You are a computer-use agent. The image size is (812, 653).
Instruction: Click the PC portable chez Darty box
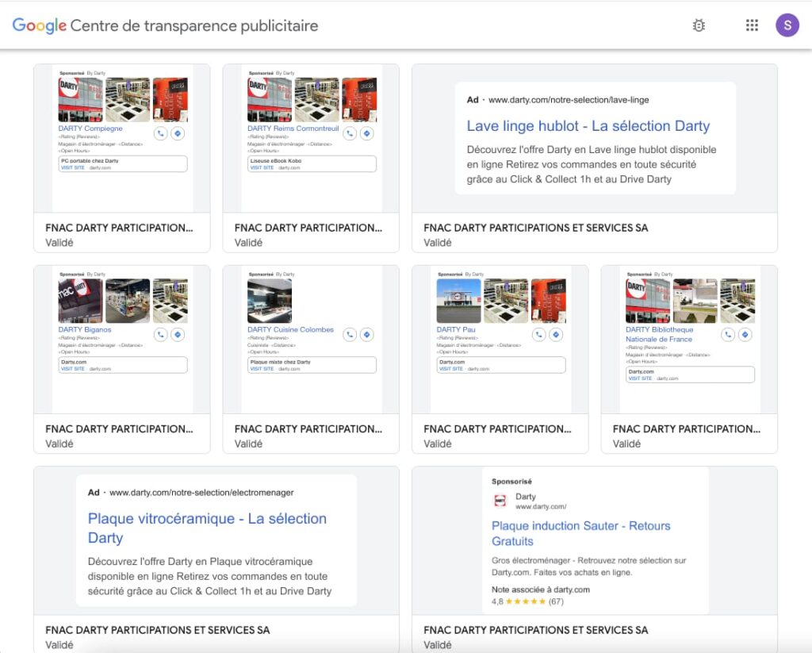(123, 163)
